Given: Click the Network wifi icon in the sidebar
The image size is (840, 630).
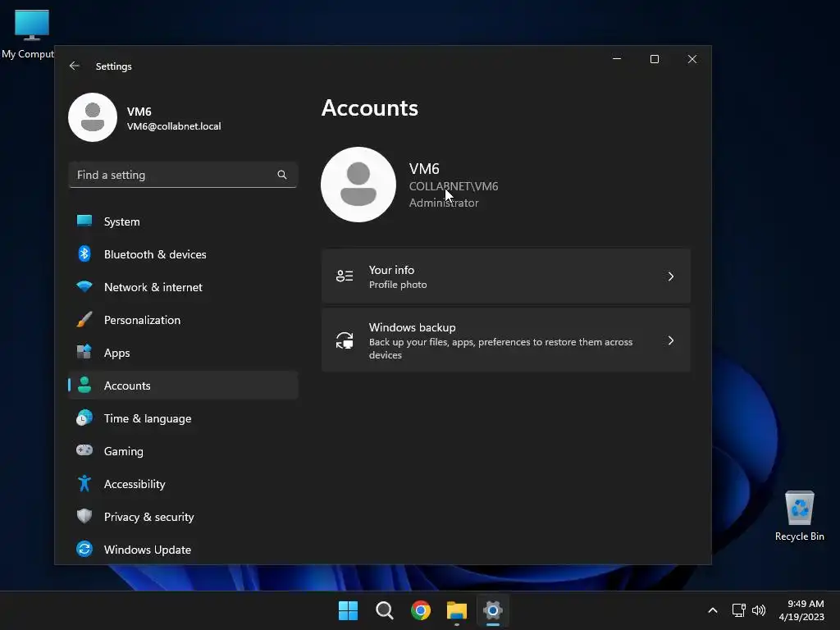Looking at the screenshot, I should click(x=84, y=286).
